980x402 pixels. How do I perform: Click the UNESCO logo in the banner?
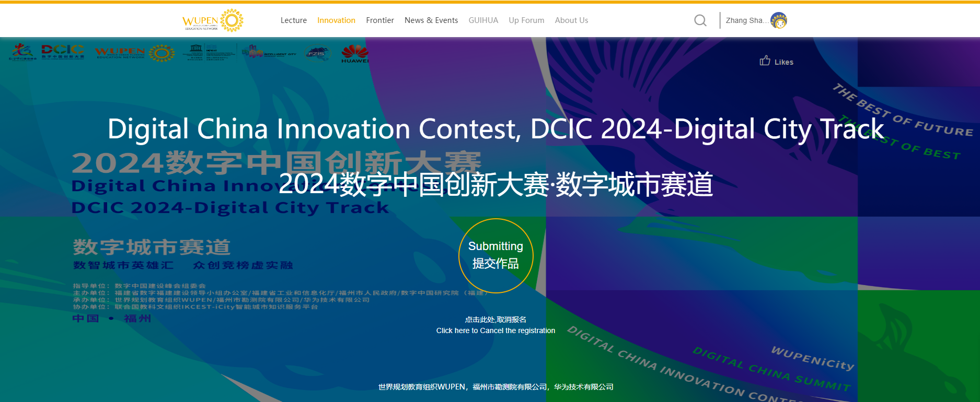(196, 52)
